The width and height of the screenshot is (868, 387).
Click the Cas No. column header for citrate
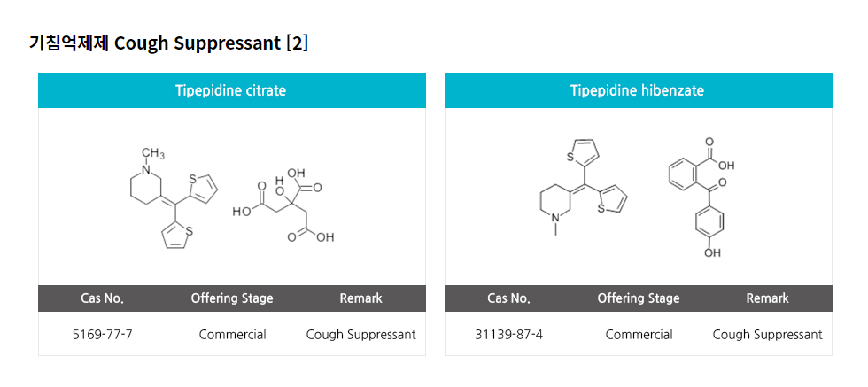[x=103, y=298]
